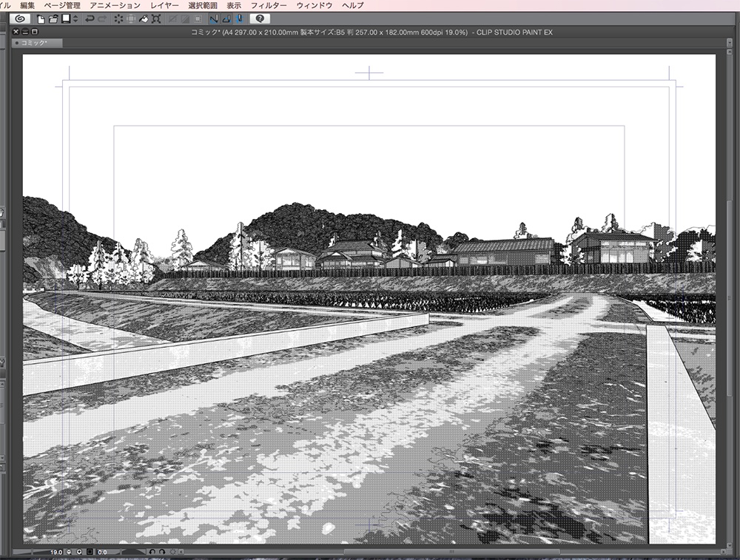Viewport: 740px width, 560px height.
Task: Undo the last action
Action: (x=90, y=19)
